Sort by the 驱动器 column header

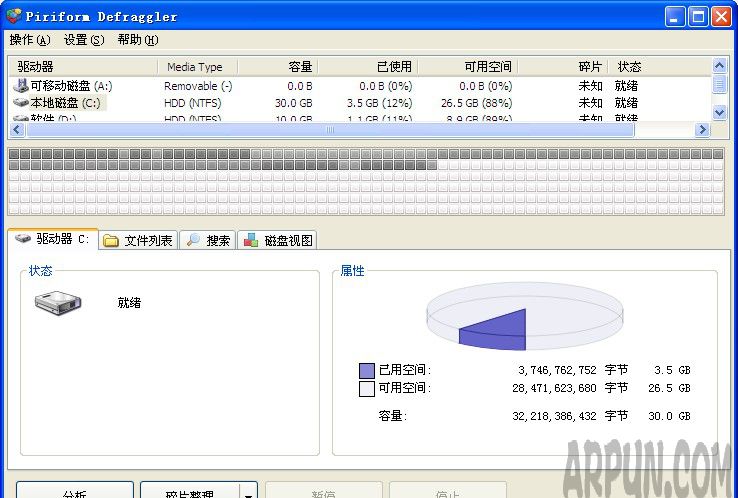click(83, 67)
